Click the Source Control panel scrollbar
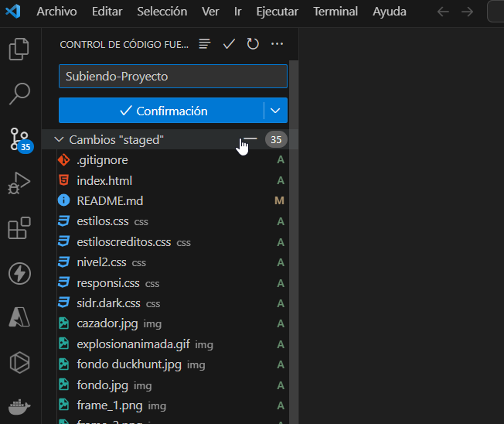Viewport: 504px width, 424px height. (x=294, y=242)
